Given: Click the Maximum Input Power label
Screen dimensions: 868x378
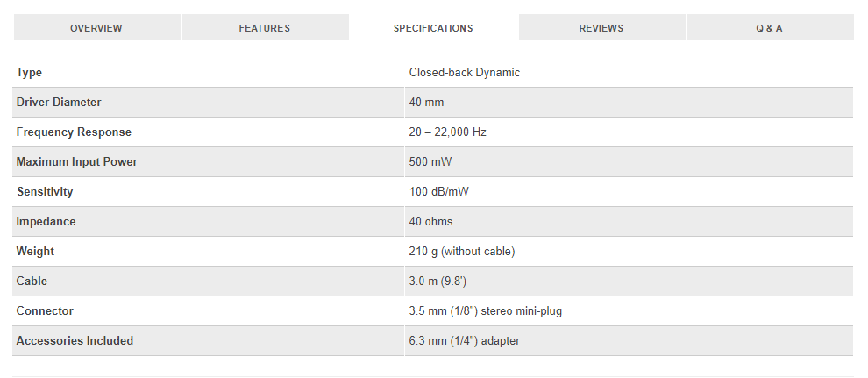Looking at the screenshot, I should coord(76,162).
